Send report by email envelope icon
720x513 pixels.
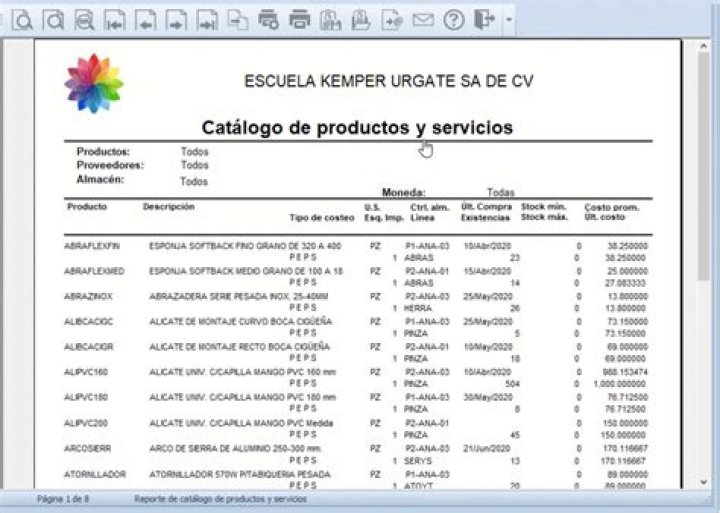423,19
